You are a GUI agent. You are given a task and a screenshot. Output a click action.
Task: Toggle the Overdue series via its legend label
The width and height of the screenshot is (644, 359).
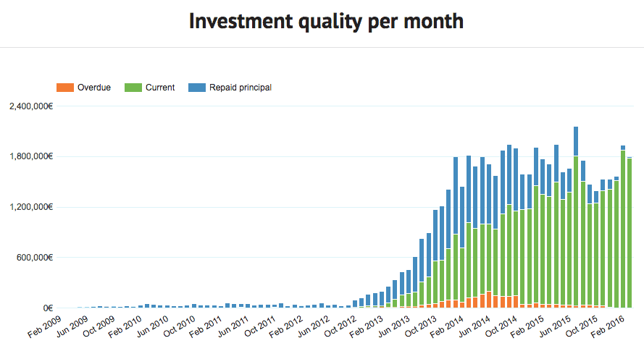[94, 88]
